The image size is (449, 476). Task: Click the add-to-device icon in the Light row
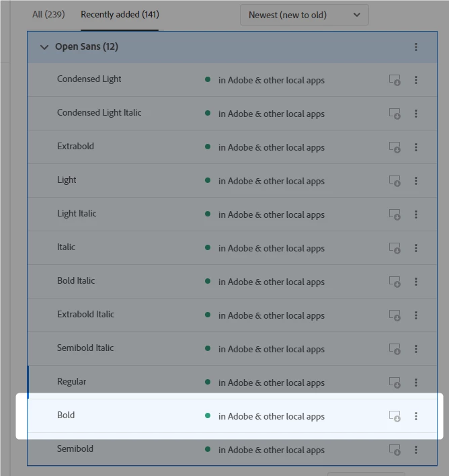pyautogui.click(x=395, y=182)
